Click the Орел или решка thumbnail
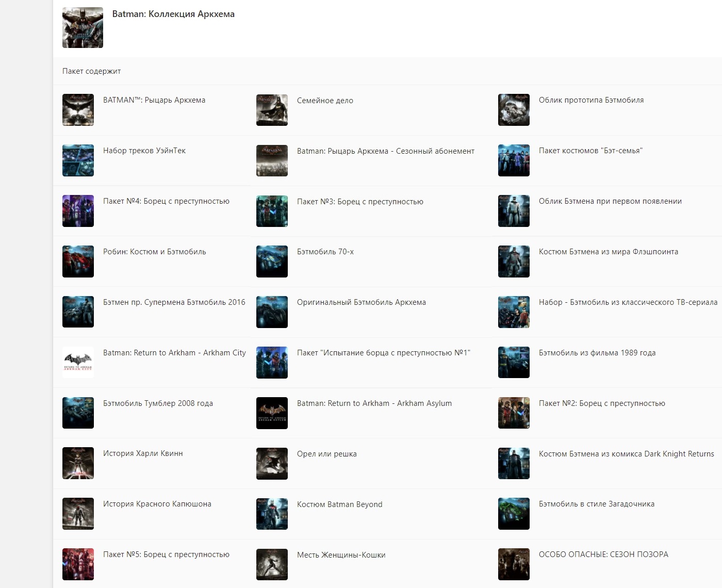722x588 pixels. point(272,463)
